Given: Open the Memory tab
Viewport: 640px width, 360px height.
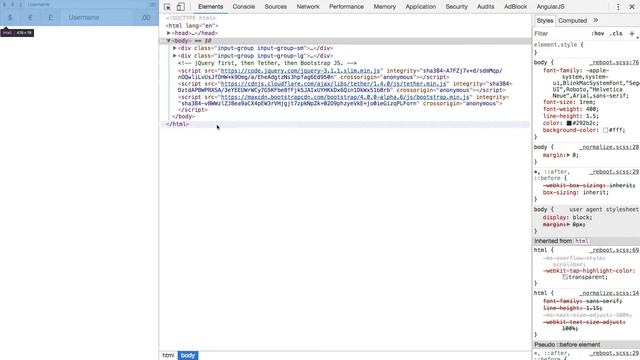Looking at the screenshot, I should pos(384,7).
